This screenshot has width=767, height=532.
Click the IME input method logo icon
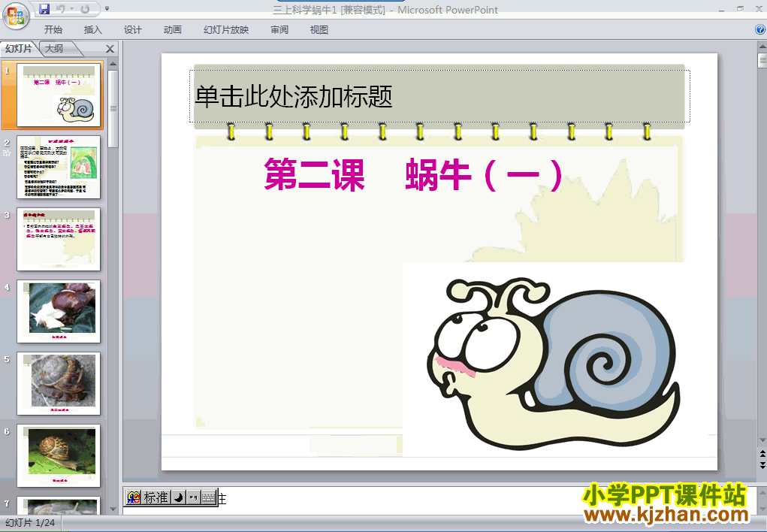(134, 497)
